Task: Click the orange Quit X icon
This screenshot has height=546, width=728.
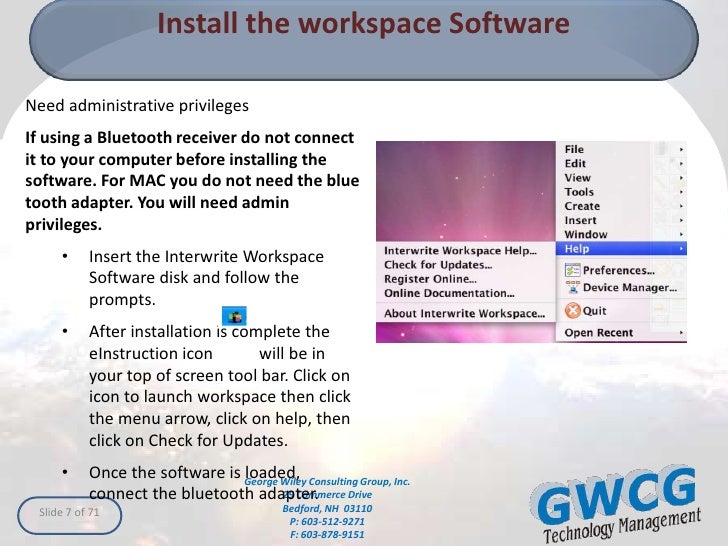Action: 572,311
